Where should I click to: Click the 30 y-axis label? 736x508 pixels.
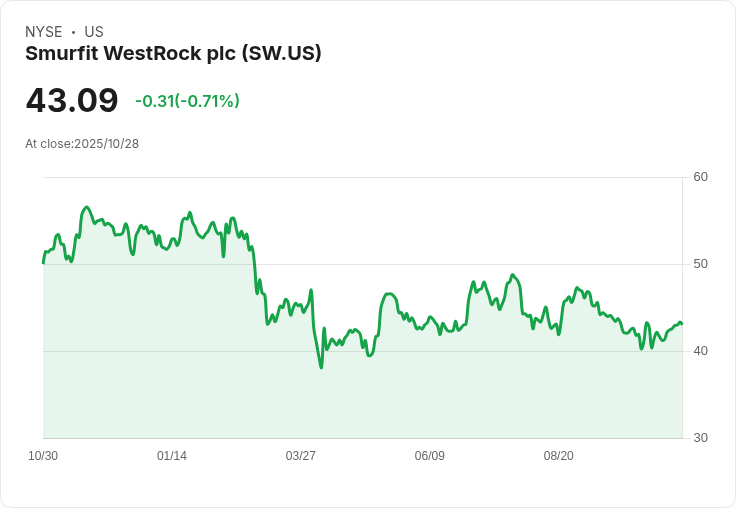point(701,438)
